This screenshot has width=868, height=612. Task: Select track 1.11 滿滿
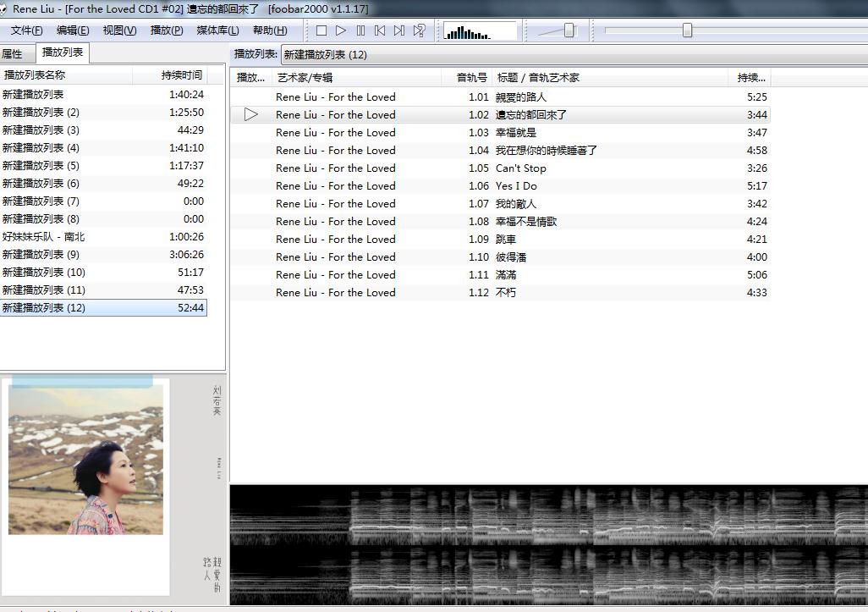pyautogui.click(x=501, y=274)
